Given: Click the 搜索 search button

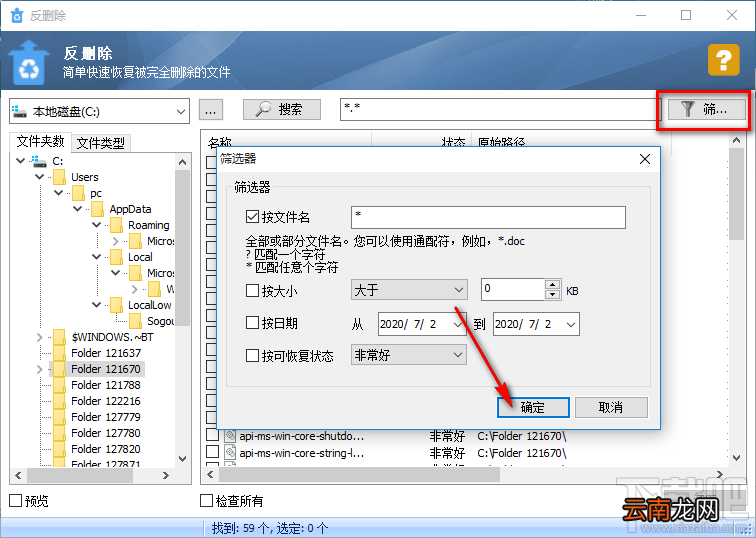Looking at the screenshot, I should (282, 109).
